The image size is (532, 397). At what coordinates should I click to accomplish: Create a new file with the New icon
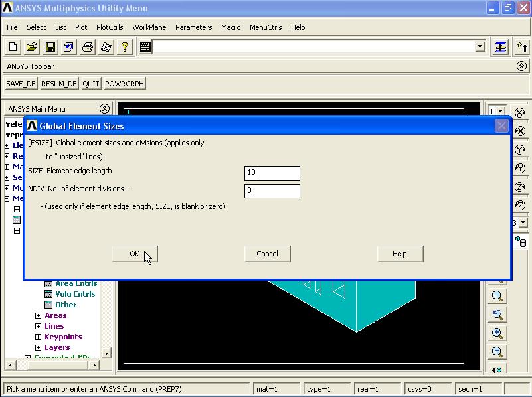(x=12, y=46)
